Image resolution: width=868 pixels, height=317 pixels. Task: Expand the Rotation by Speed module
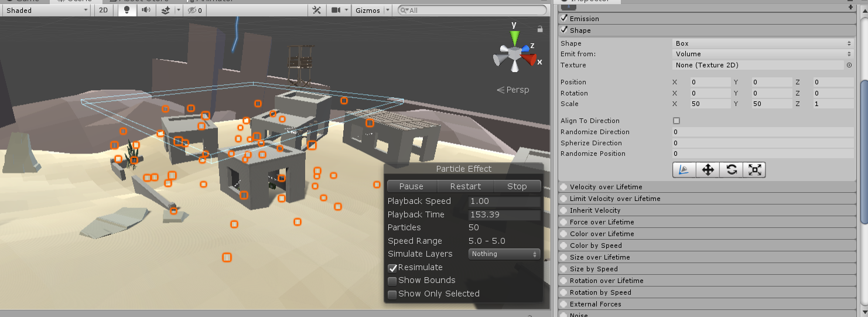[708, 292]
